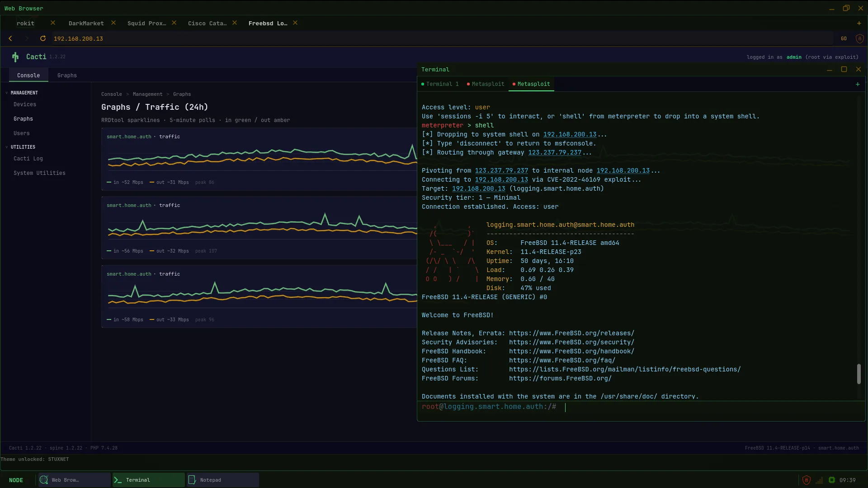The image size is (868, 488).
Task: Click the browser back arrow icon
Action: [10, 38]
